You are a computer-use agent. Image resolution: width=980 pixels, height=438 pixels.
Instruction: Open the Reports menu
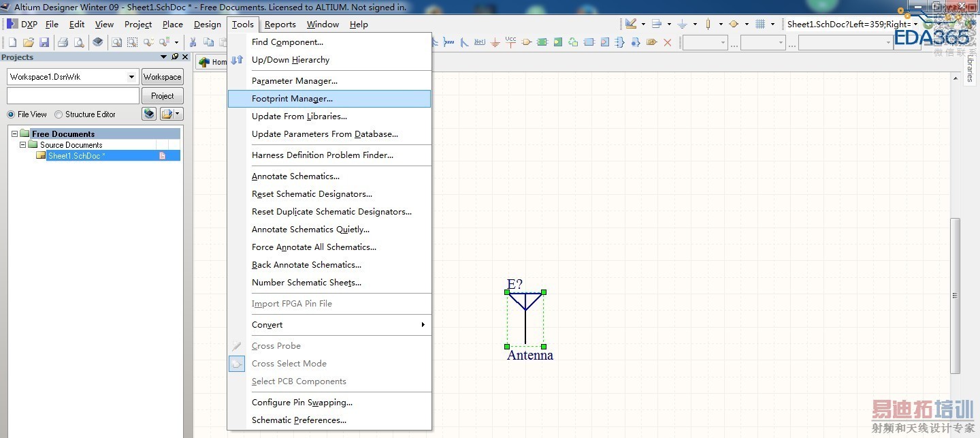pyautogui.click(x=280, y=25)
